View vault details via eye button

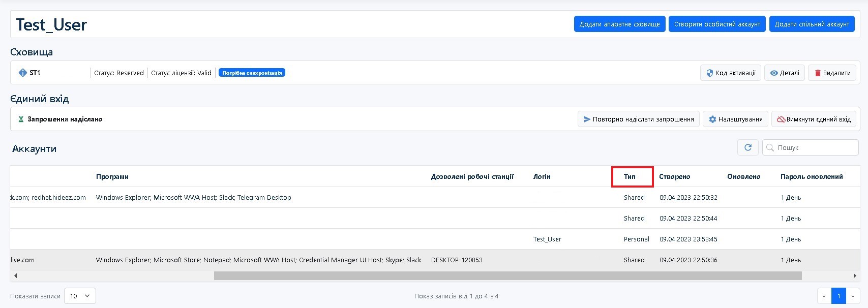(x=784, y=73)
